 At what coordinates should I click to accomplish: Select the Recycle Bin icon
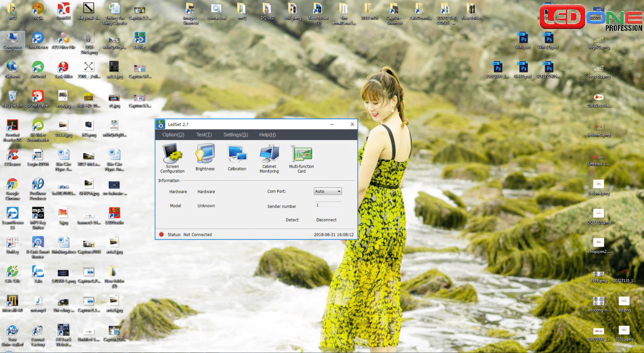12,99
